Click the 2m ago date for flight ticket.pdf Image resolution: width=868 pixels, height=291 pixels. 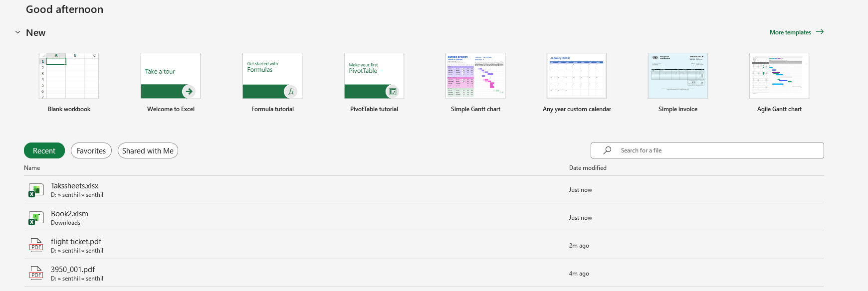click(579, 246)
